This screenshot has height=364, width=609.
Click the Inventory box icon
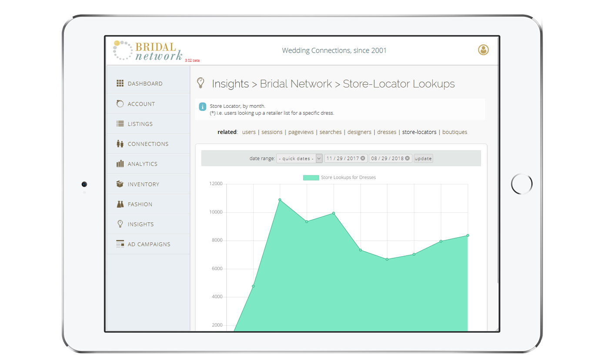pyautogui.click(x=120, y=184)
